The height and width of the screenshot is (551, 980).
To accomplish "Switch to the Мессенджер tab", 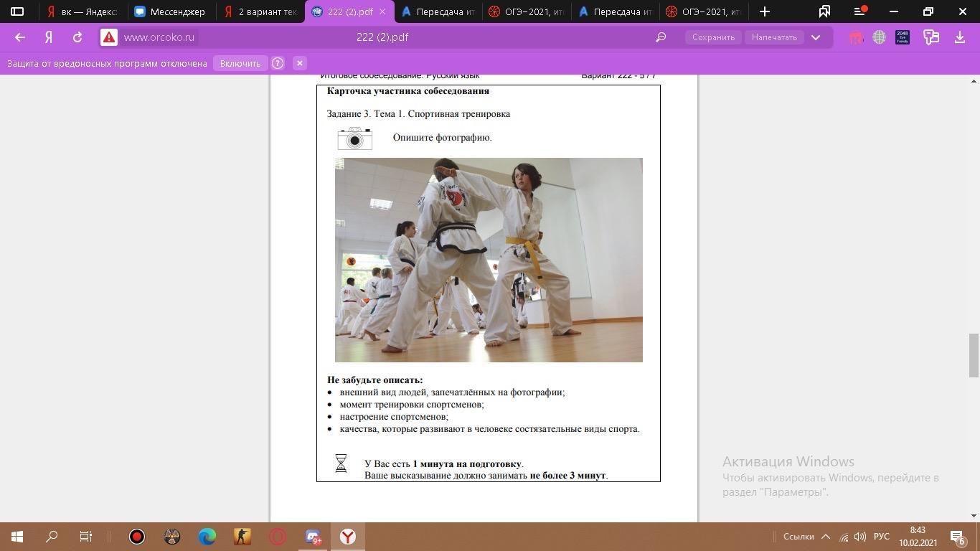I will [171, 11].
